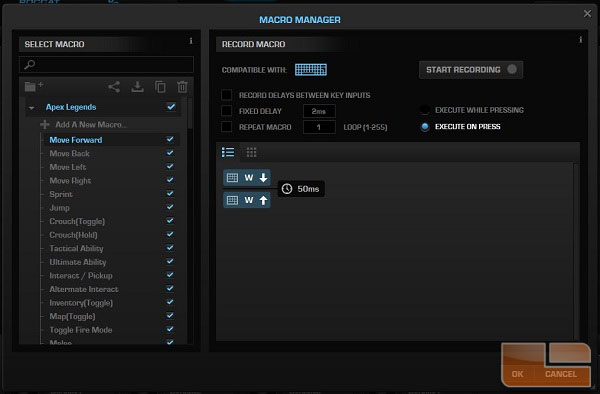Select the W key up step

[247, 200]
